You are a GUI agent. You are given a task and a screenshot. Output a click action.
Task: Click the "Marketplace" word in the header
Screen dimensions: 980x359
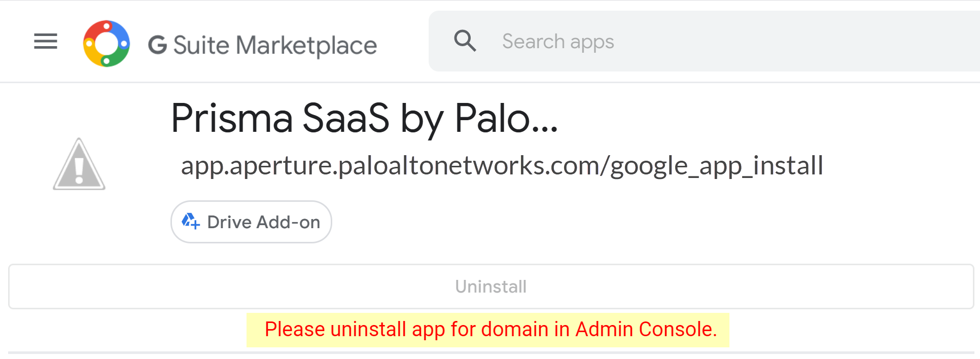(306, 46)
